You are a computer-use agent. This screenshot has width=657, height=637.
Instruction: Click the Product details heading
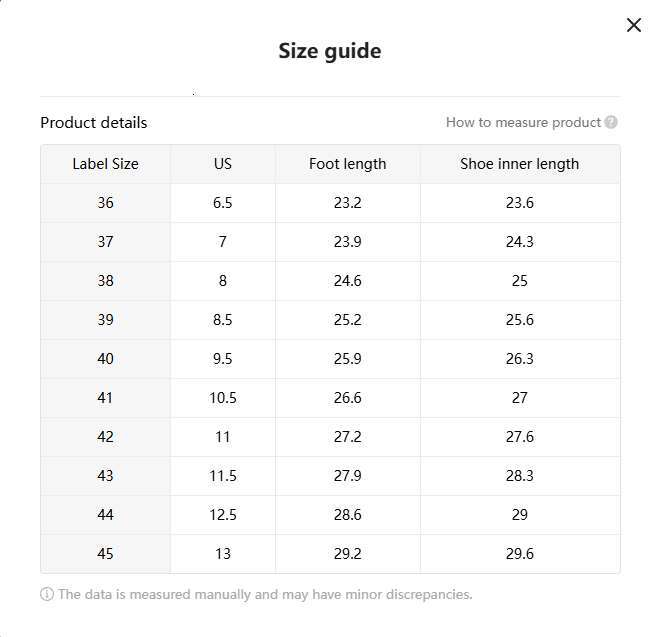(93, 122)
